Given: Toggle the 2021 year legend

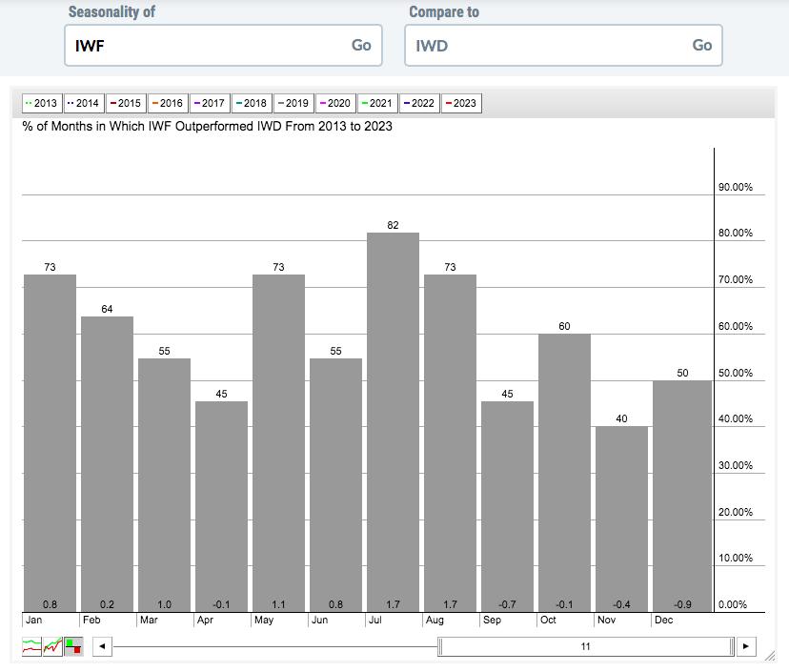Looking at the screenshot, I should [x=376, y=103].
